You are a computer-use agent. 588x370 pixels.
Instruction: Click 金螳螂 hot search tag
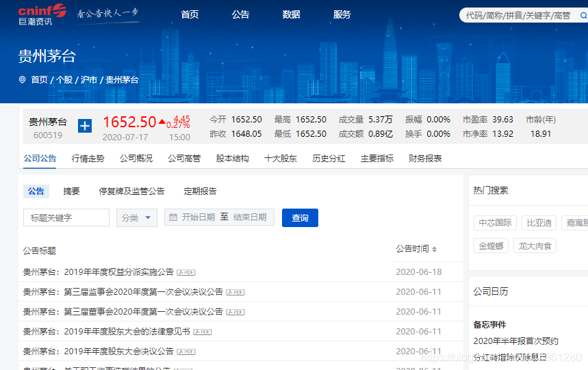coord(491,246)
